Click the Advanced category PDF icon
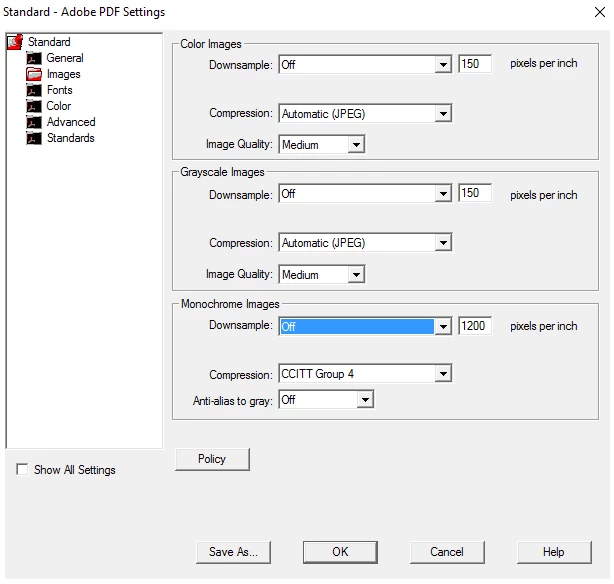 click(x=34, y=122)
